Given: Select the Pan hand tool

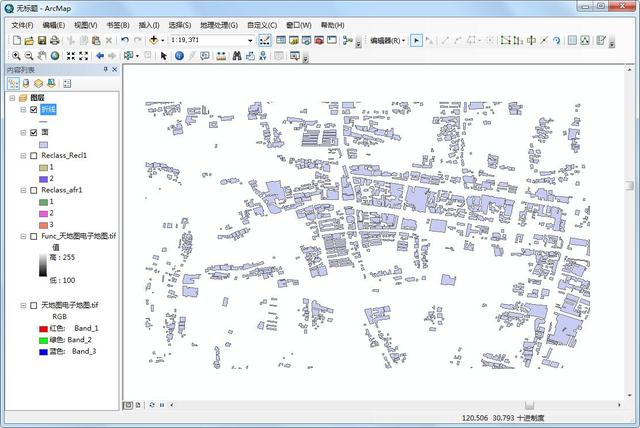Looking at the screenshot, I should [x=42, y=56].
